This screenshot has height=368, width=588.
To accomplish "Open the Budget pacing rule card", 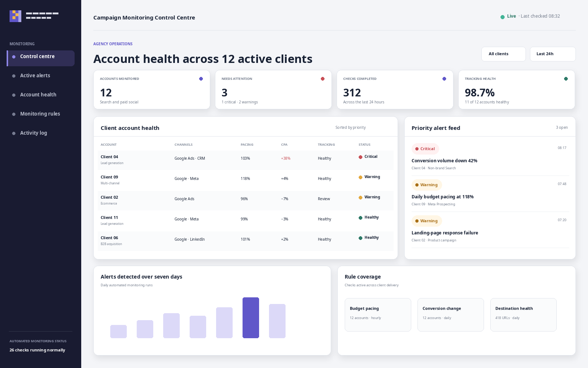I will 378,315.
